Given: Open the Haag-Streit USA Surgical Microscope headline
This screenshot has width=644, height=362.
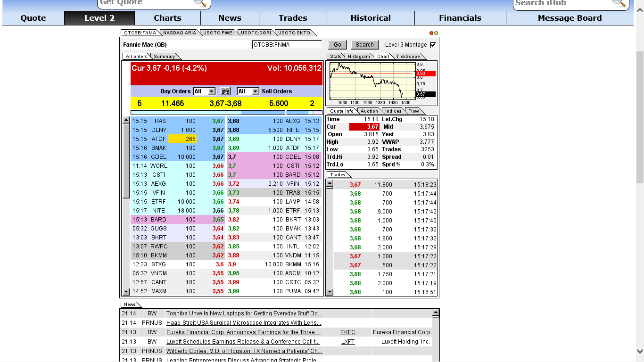Looking at the screenshot, I should (244, 323).
